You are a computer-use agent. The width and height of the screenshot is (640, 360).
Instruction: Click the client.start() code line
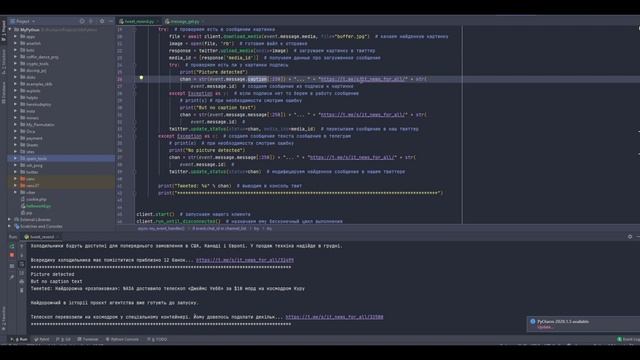(155, 214)
